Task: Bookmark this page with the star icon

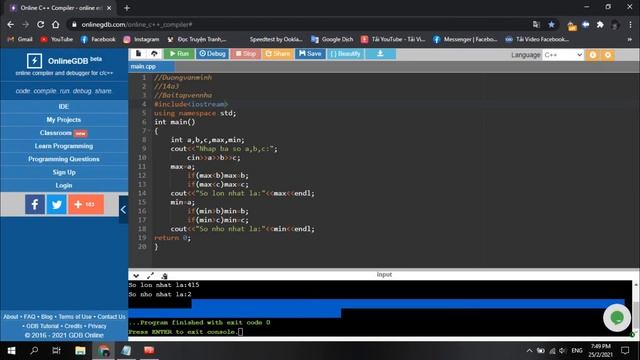Action: pyautogui.click(x=551, y=24)
